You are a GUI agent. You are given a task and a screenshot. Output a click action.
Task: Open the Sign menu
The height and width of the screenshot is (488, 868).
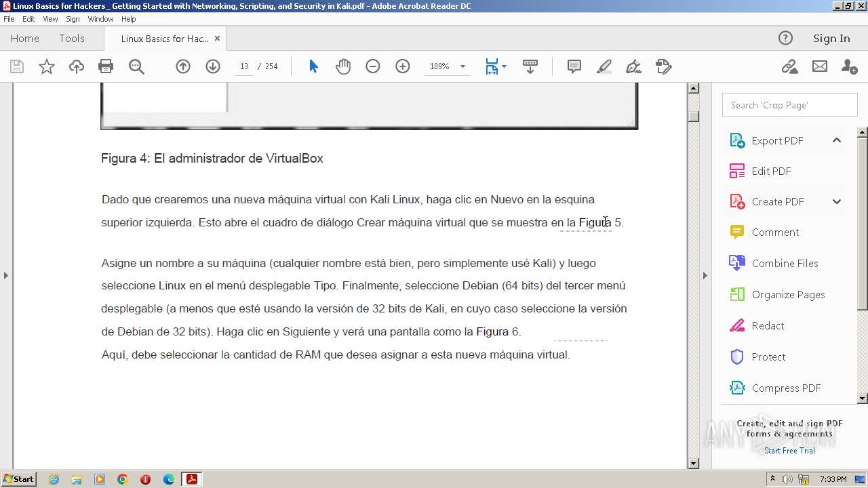pyautogui.click(x=73, y=19)
